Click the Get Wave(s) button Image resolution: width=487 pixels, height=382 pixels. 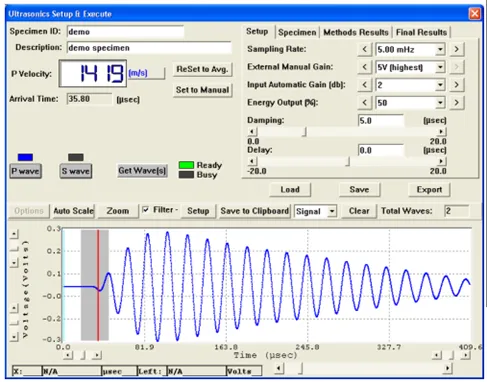tap(142, 171)
